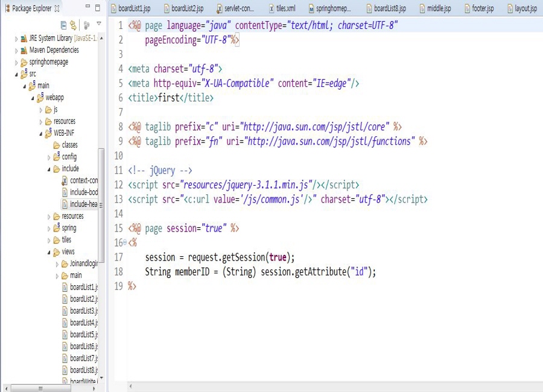Viewport: 543px width, 392px height.
Task: Switch to the boardList2.jsp editor tab
Action: 184,8
